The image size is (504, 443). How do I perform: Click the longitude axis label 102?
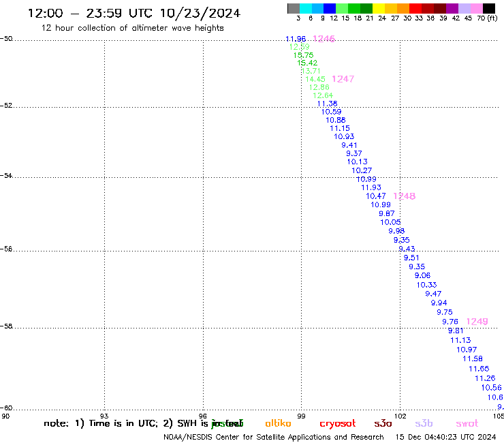(400, 416)
